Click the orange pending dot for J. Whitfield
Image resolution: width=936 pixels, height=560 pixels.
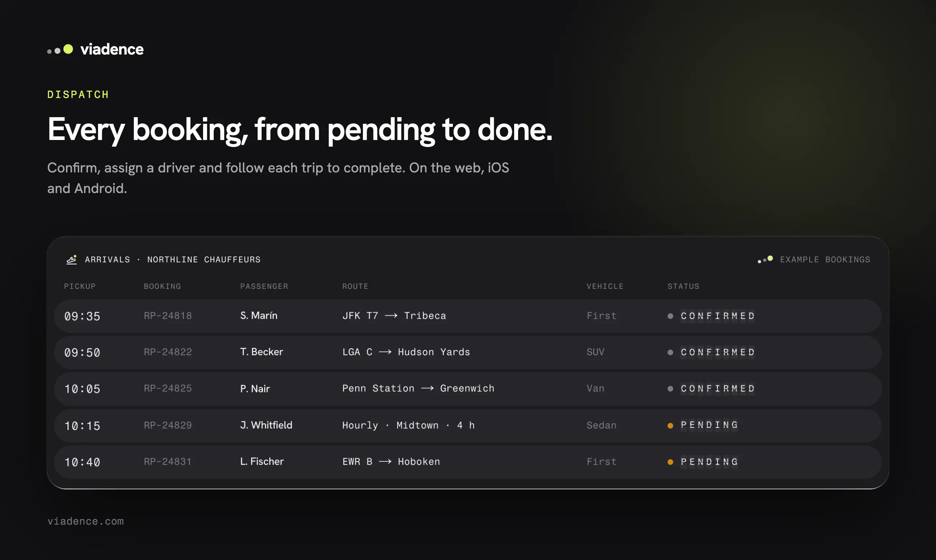coord(670,425)
